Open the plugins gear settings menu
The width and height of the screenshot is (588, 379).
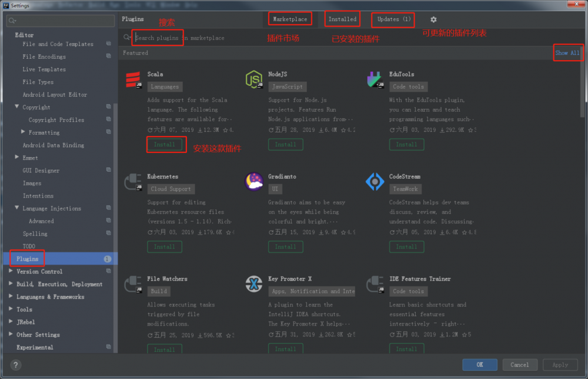coord(433,19)
